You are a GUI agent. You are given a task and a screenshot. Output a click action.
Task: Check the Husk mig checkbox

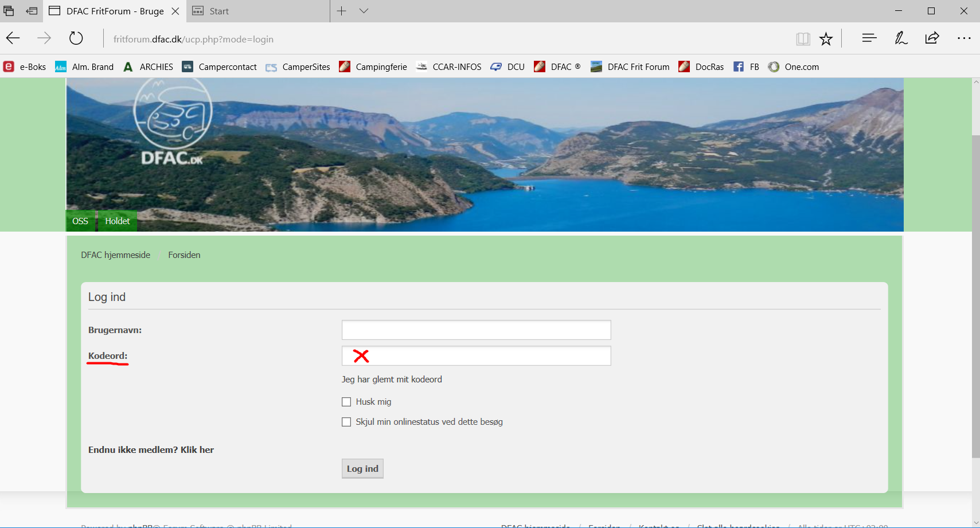(x=346, y=402)
